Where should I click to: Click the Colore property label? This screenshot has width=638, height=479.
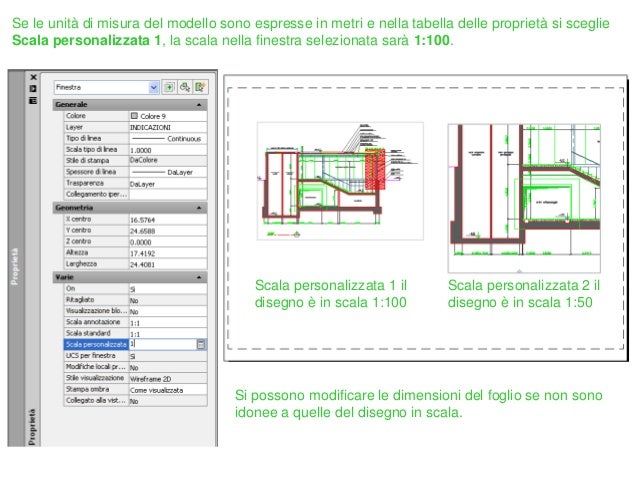pyautogui.click(x=76, y=116)
